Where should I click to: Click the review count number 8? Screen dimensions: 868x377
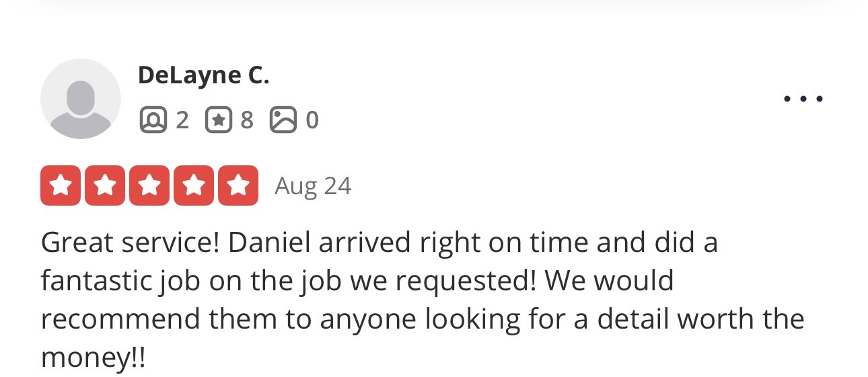(247, 120)
